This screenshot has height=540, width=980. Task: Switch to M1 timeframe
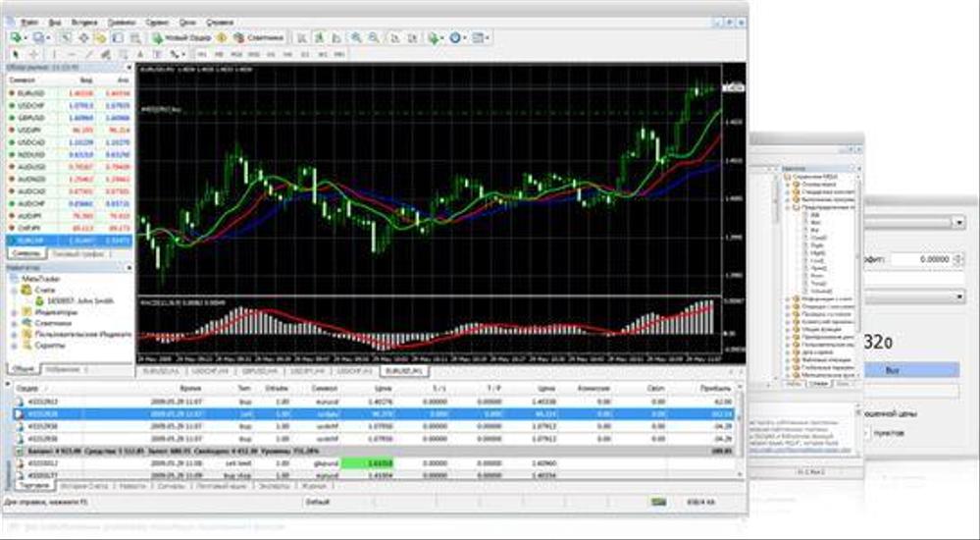click(x=202, y=54)
